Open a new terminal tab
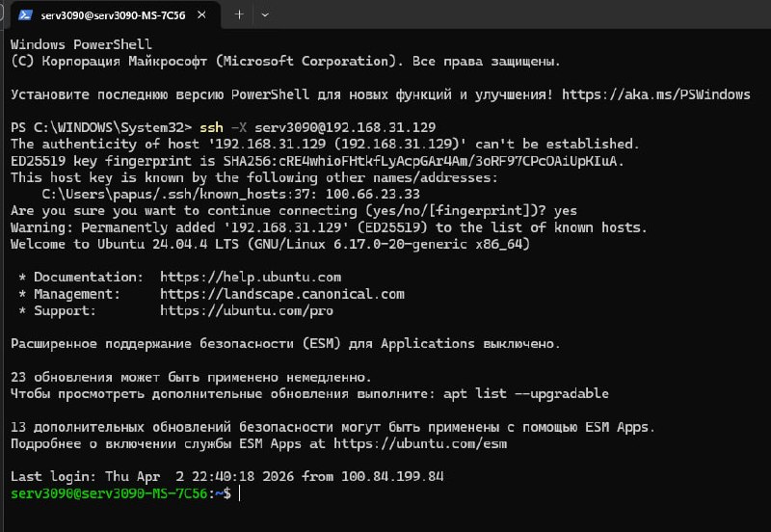This screenshot has width=771, height=532. coord(239,14)
